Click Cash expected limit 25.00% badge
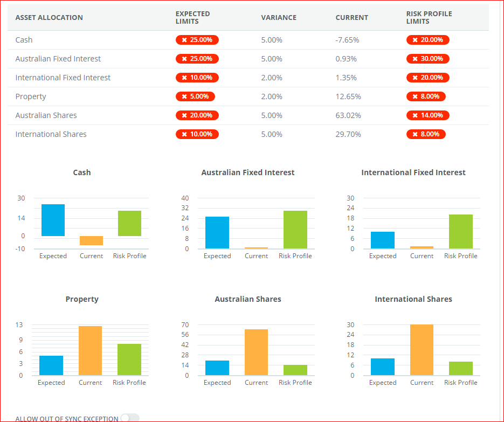The image size is (504, 422). tap(197, 40)
